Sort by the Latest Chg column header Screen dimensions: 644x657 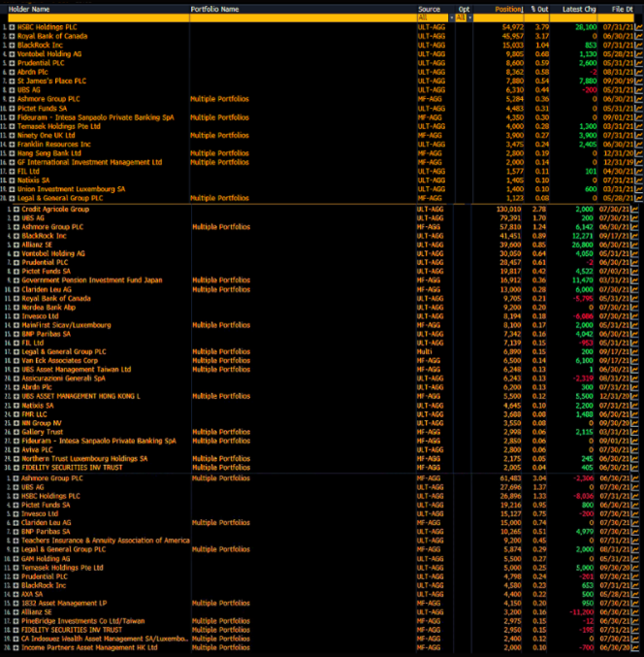click(x=579, y=9)
